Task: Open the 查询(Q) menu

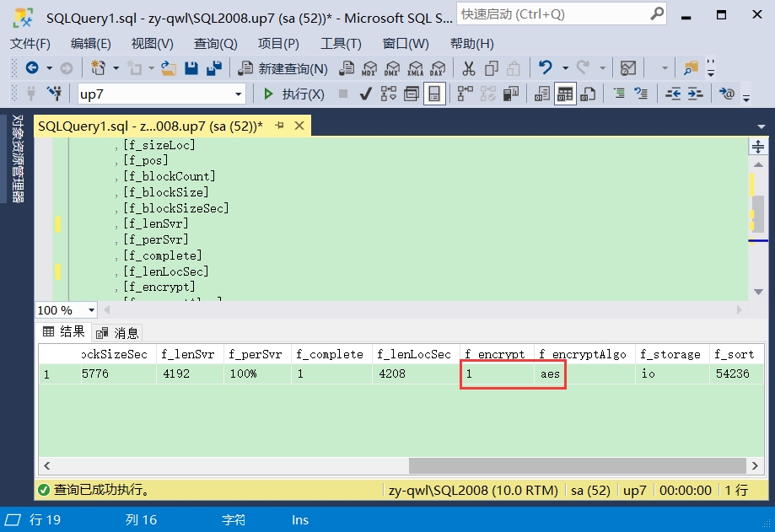Action: [216, 44]
